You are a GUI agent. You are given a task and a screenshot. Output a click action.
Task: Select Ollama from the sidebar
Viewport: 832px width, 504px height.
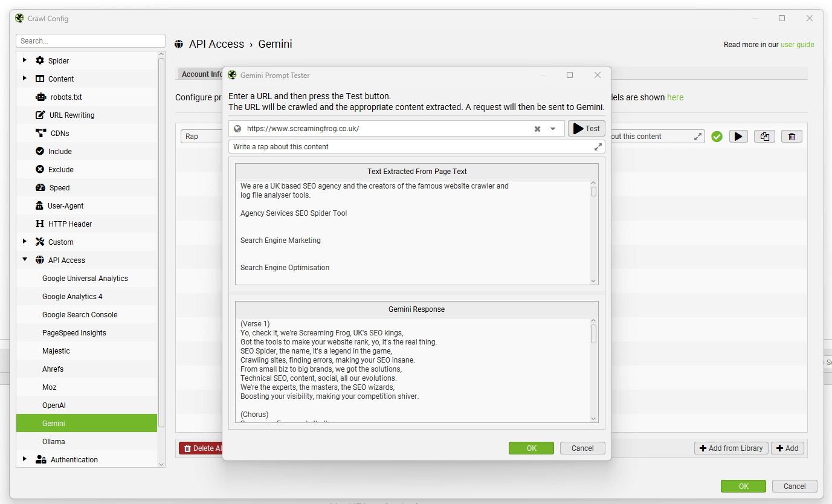click(53, 442)
